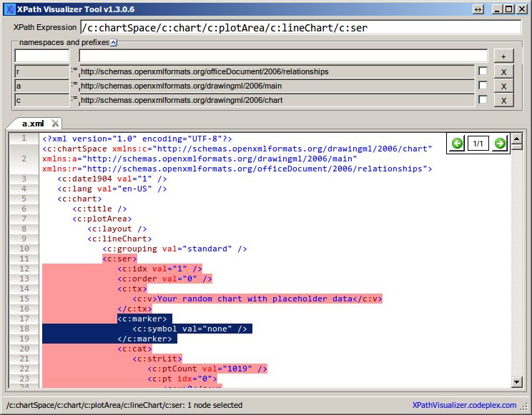Viewport: 532px width, 415px height.
Task: Toggle the checkbox for the a namespace
Action: point(483,85)
